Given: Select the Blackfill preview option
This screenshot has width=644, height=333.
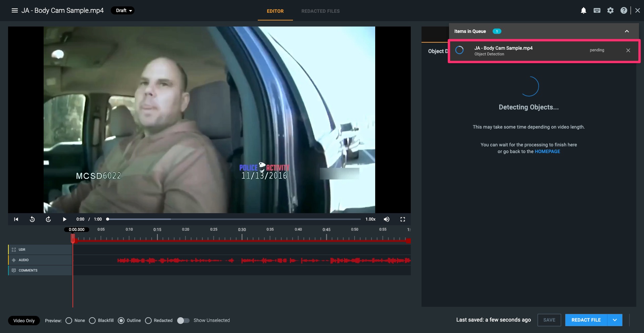Looking at the screenshot, I should click(92, 321).
